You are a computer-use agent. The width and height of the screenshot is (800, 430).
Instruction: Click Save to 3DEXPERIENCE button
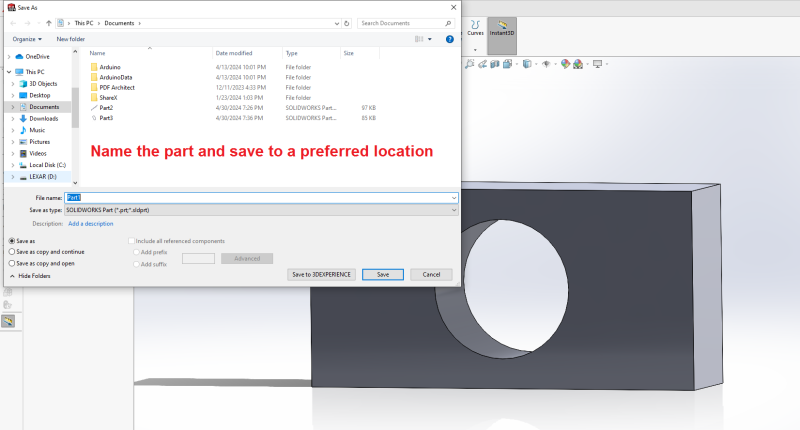pyautogui.click(x=321, y=274)
